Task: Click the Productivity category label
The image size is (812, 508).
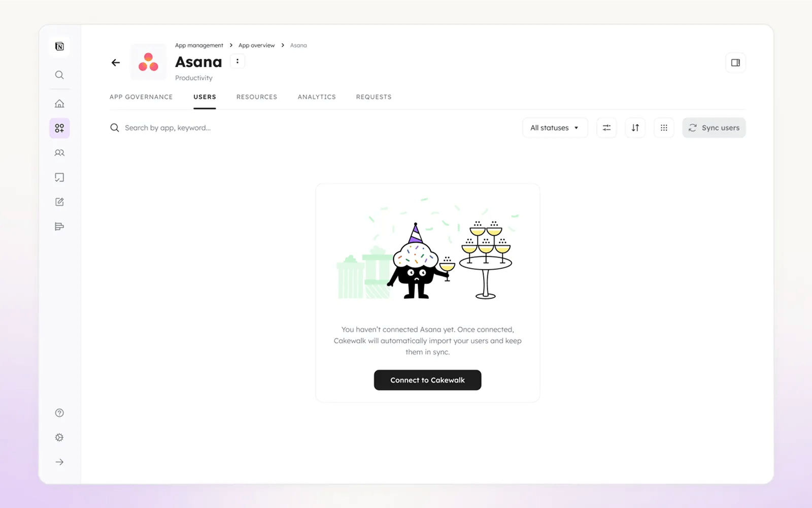Action: [194, 78]
